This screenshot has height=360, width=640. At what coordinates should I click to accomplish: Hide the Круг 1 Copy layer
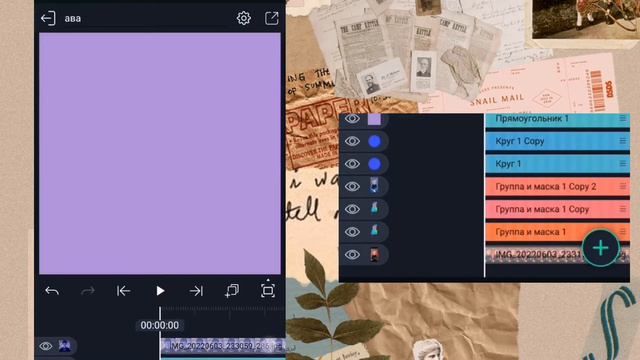pos(352,141)
